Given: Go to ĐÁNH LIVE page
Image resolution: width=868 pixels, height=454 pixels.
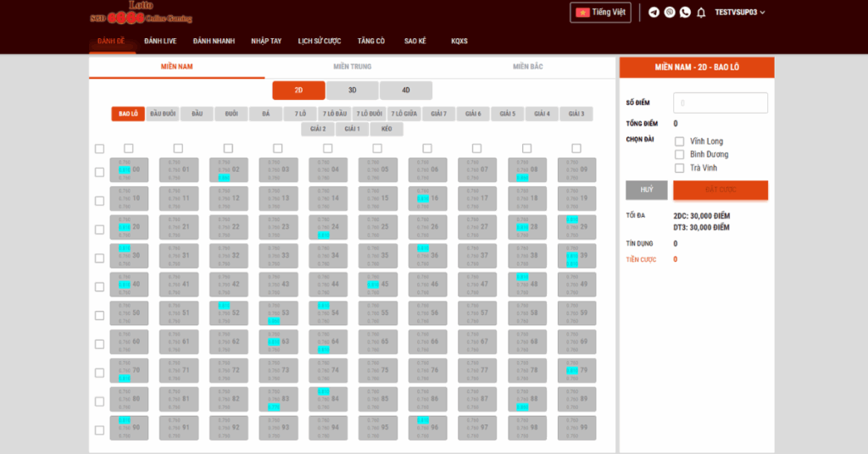Looking at the screenshot, I should coord(160,41).
